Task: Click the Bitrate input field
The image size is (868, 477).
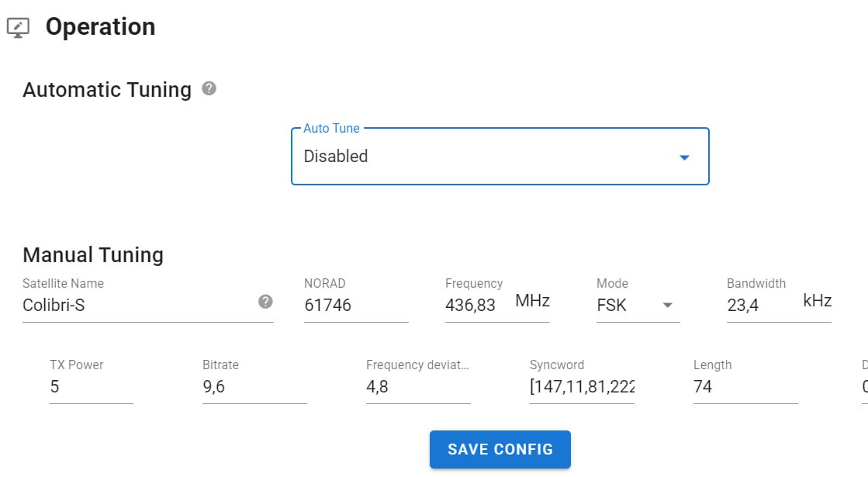Action: point(254,386)
